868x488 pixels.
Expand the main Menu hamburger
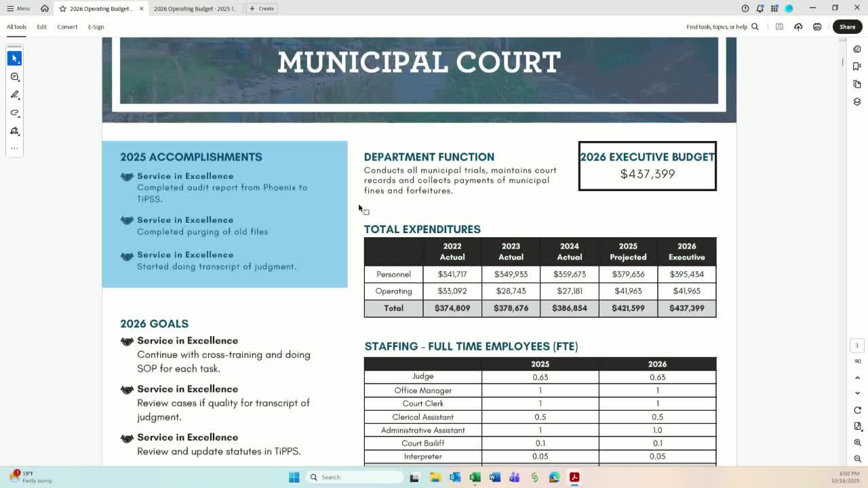click(x=18, y=8)
